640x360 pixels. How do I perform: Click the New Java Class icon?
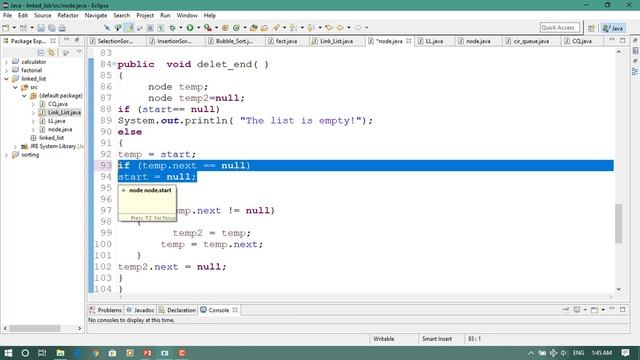[236, 28]
